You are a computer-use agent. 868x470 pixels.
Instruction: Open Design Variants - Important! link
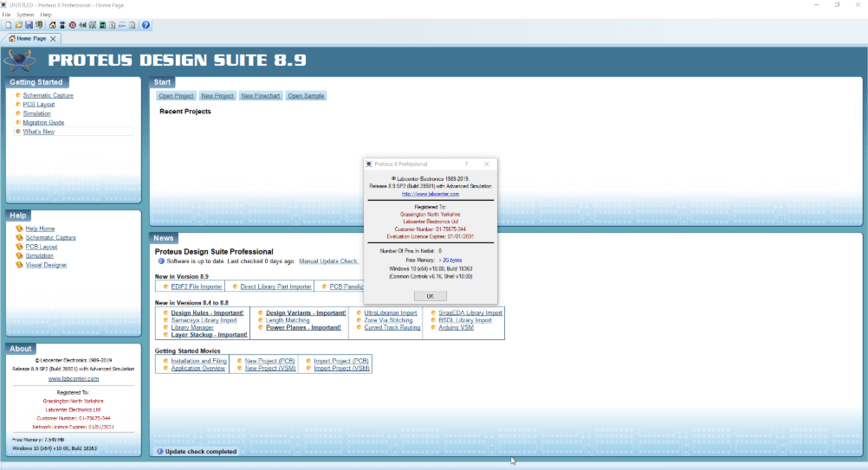pos(306,313)
